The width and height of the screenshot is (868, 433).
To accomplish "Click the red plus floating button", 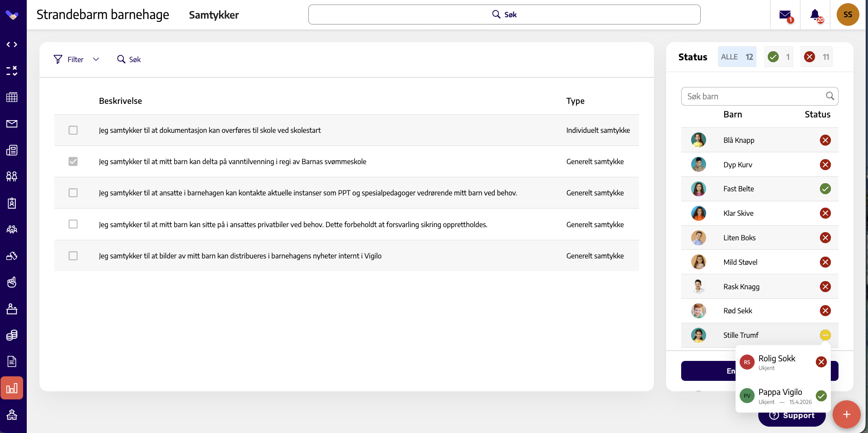I will [846, 414].
